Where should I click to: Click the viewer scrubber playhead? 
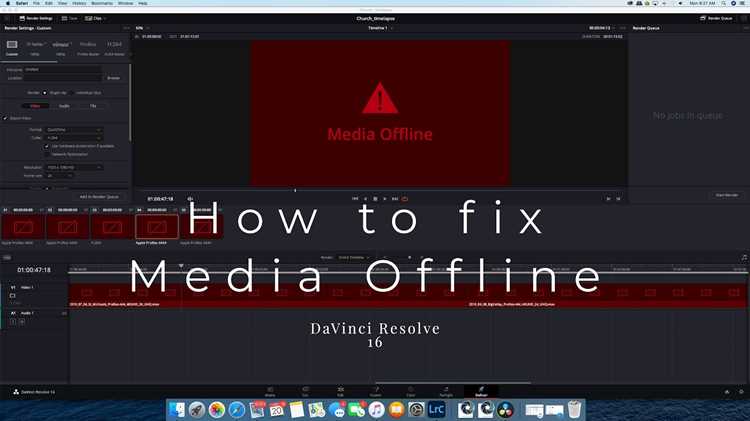[x=295, y=190]
